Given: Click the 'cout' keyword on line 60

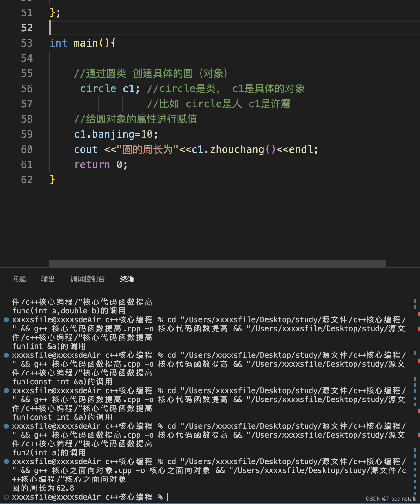Looking at the screenshot, I should [x=86, y=149].
